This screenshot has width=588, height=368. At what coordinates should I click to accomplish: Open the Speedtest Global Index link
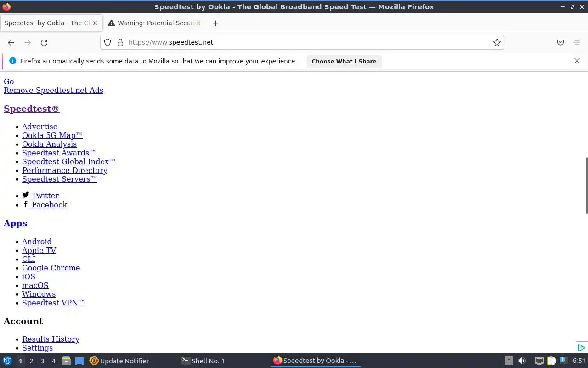[x=69, y=161]
